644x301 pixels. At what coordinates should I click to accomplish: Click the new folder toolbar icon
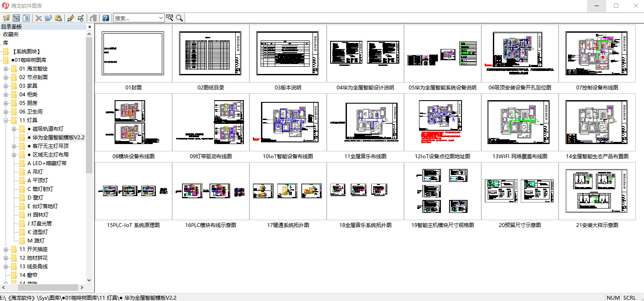[x=6, y=18]
